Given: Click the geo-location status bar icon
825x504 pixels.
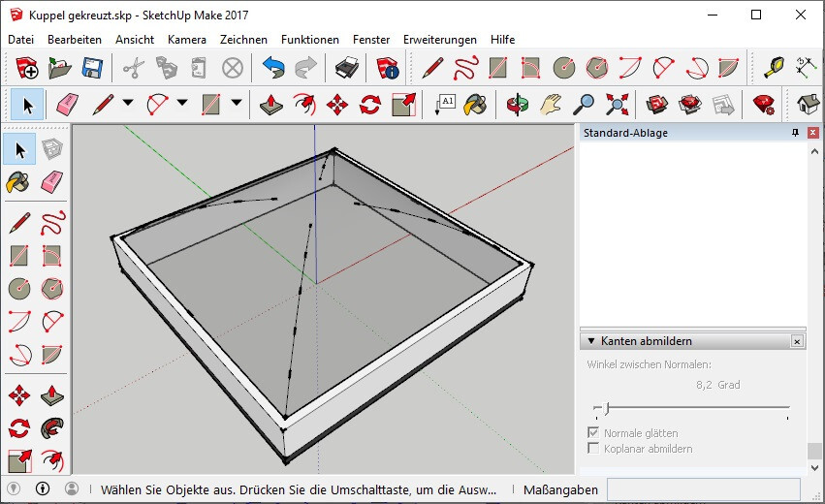Looking at the screenshot, I should point(14,488).
